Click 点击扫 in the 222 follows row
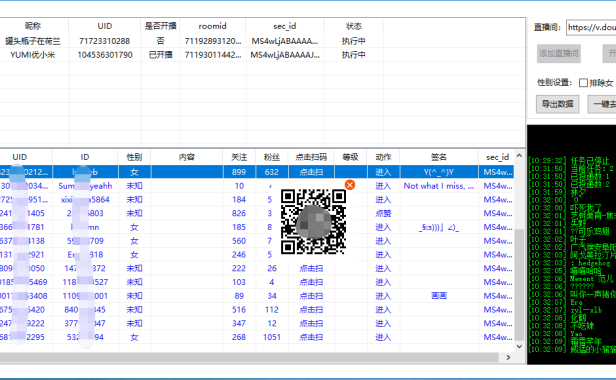Screen dimensions: 616x380 [311, 268]
